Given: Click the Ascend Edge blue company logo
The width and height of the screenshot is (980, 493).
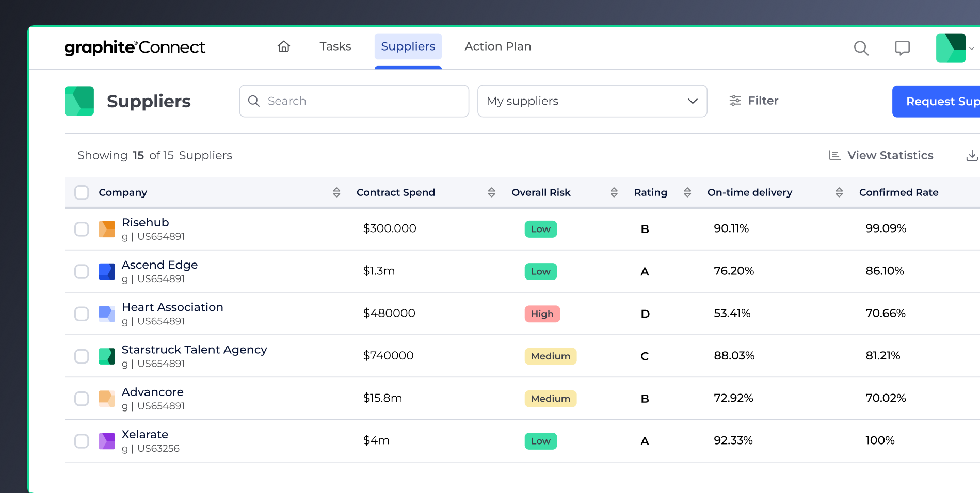Looking at the screenshot, I should click(107, 271).
